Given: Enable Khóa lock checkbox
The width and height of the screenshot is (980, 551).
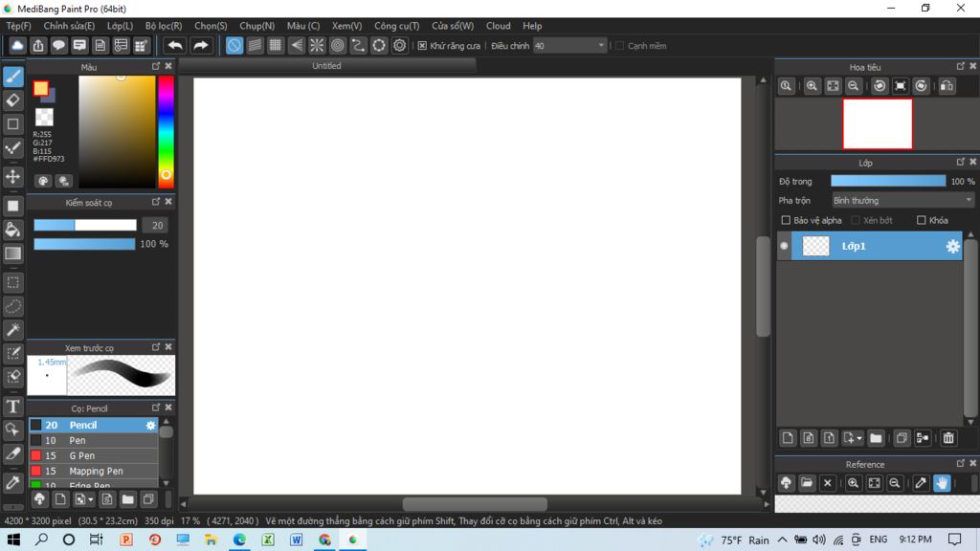Looking at the screenshot, I should [x=921, y=220].
